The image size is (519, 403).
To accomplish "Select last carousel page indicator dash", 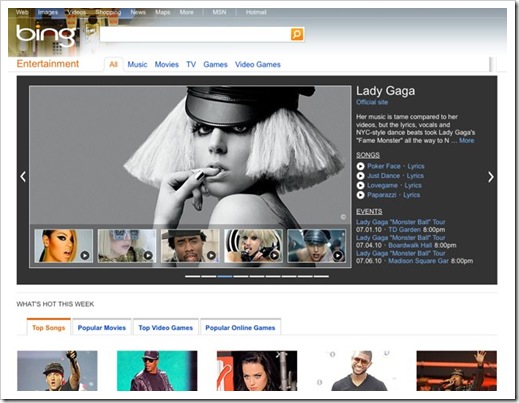I will coord(321,276).
